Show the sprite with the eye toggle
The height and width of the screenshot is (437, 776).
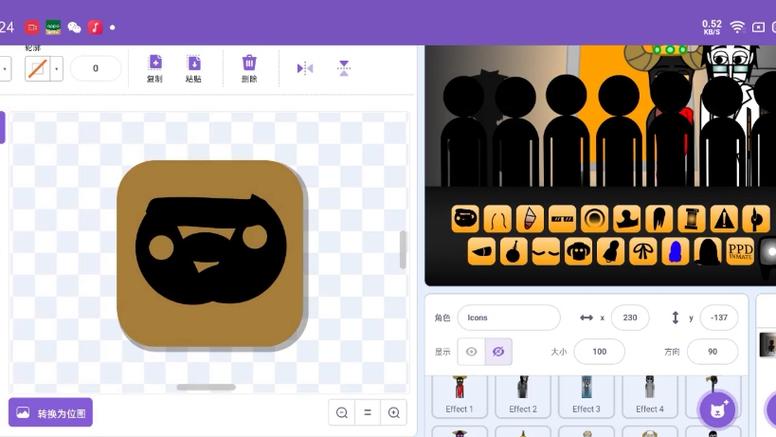pyautogui.click(x=471, y=351)
